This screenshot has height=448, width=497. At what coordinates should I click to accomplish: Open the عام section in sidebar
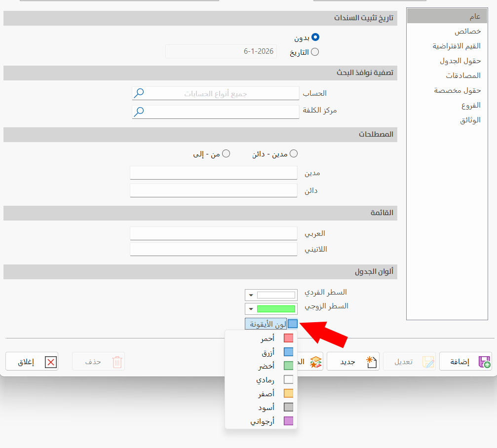447,16
